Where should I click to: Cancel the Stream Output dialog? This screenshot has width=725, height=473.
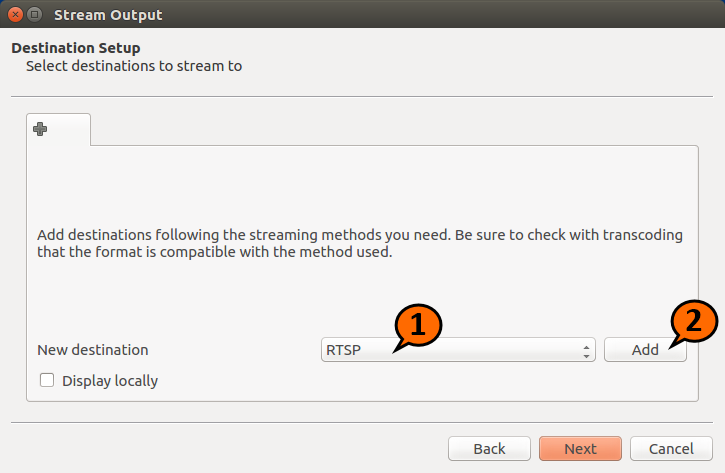tap(671, 449)
